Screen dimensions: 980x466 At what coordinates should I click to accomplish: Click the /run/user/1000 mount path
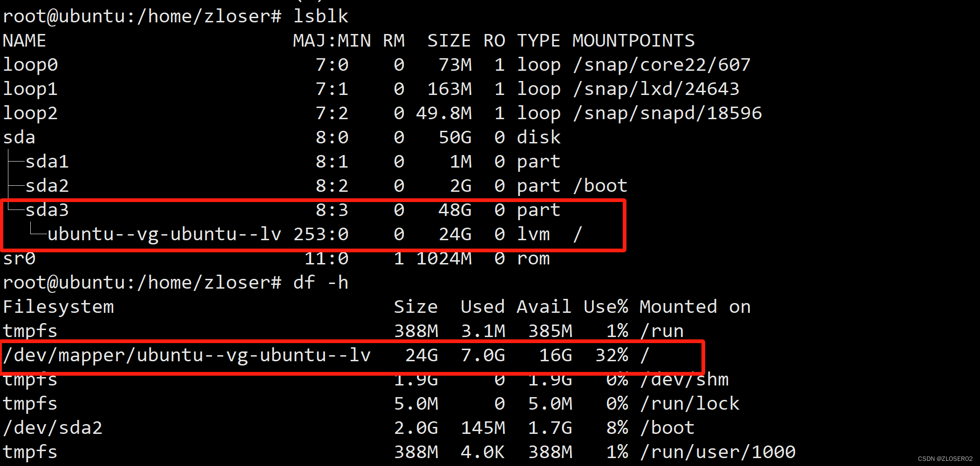pyautogui.click(x=718, y=452)
